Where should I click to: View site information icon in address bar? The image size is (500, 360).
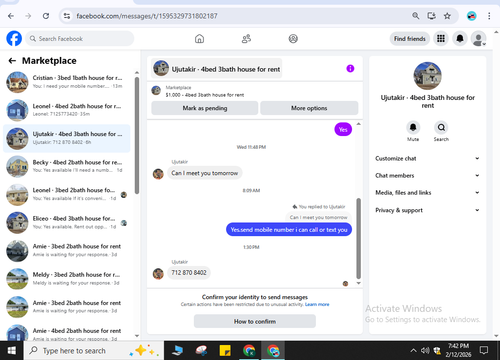(67, 16)
